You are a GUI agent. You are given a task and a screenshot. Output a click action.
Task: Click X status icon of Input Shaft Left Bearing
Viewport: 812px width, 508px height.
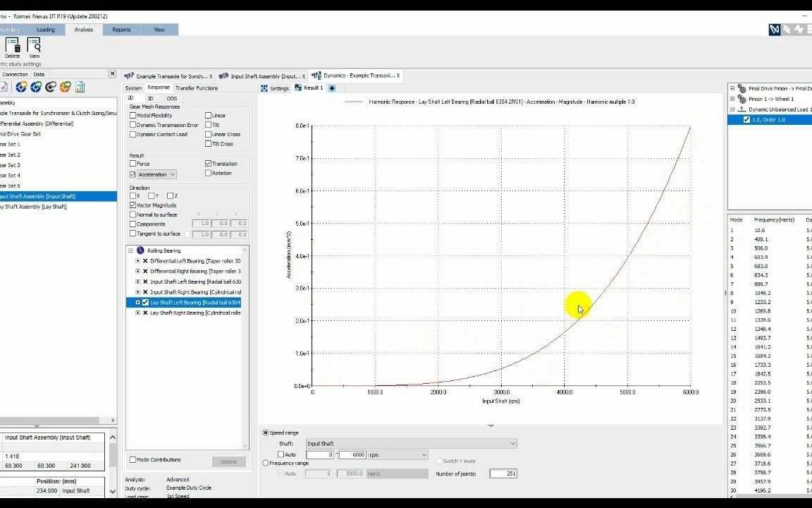(x=145, y=282)
